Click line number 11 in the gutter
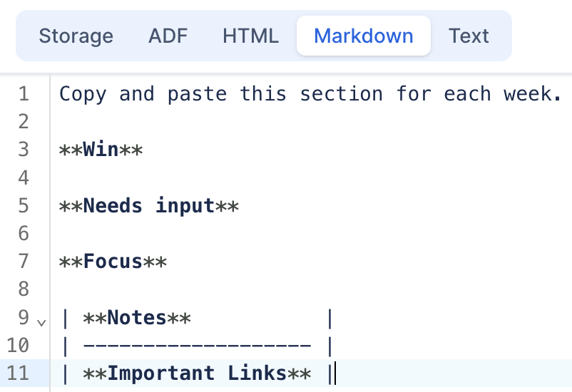This screenshot has width=572, height=392. point(17,373)
